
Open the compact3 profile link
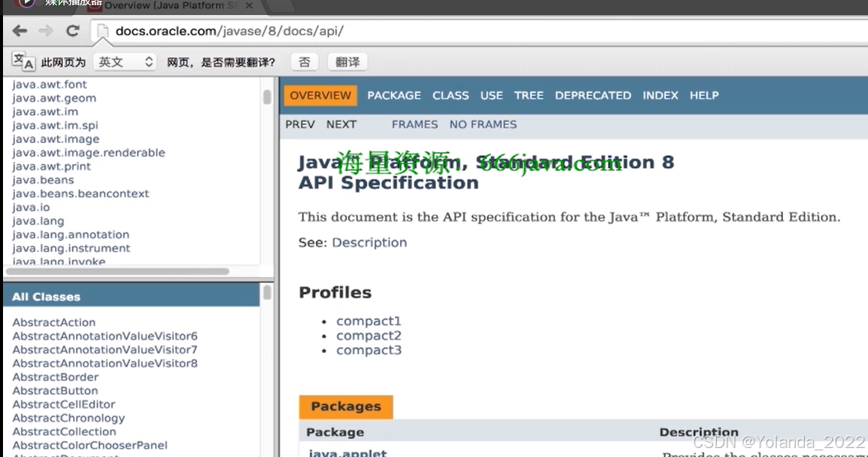click(x=369, y=350)
